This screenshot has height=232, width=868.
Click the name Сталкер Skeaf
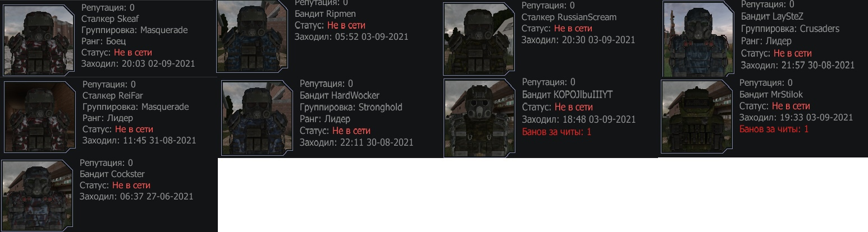[x=110, y=19]
